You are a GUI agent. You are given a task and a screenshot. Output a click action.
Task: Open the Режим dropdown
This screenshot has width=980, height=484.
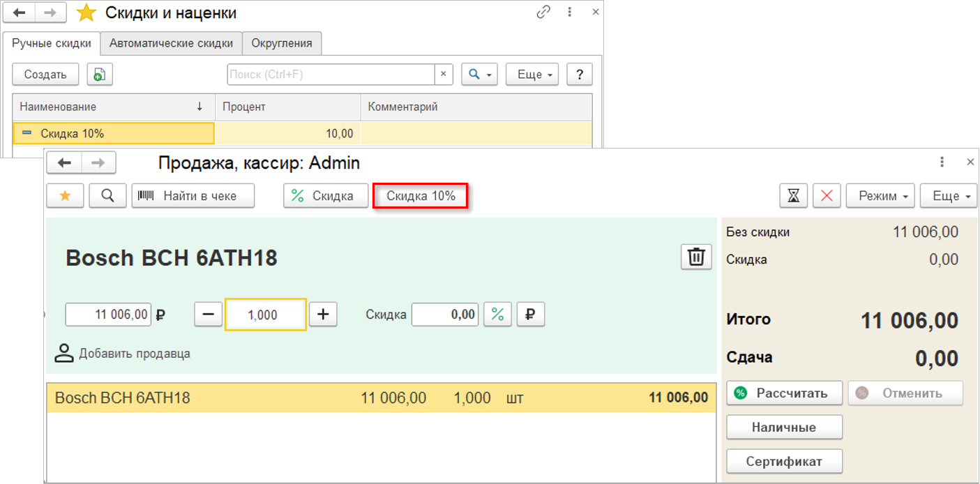pyautogui.click(x=880, y=196)
